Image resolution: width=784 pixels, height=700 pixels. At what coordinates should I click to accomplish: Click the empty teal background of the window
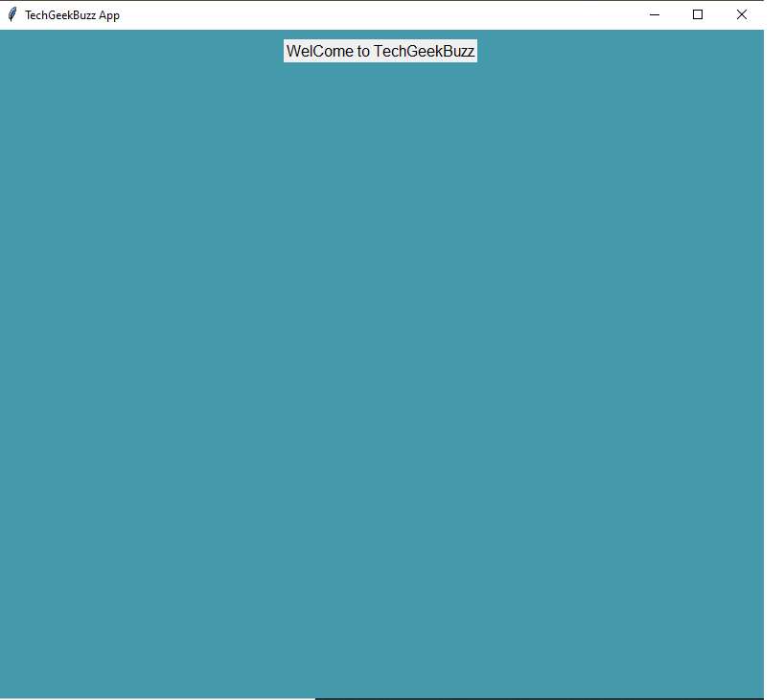(383, 384)
